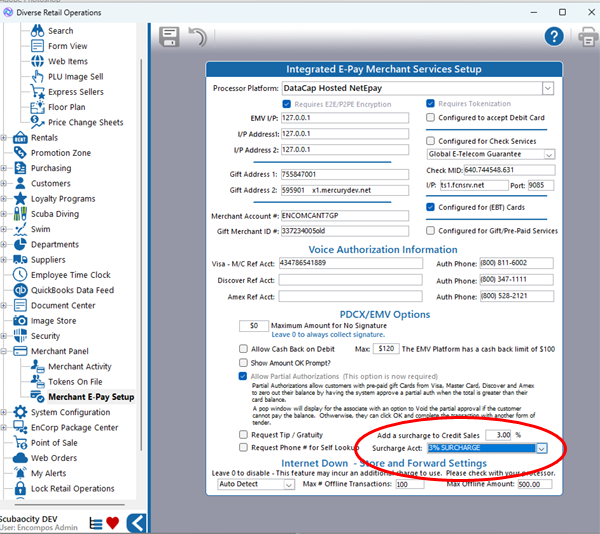
Task: Open the Help question mark icon
Action: [x=554, y=36]
